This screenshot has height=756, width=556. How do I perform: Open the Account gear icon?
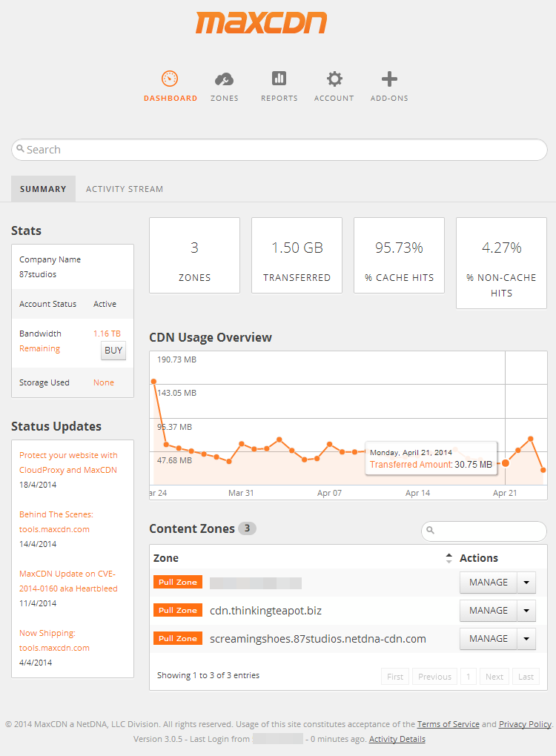pos(334,79)
